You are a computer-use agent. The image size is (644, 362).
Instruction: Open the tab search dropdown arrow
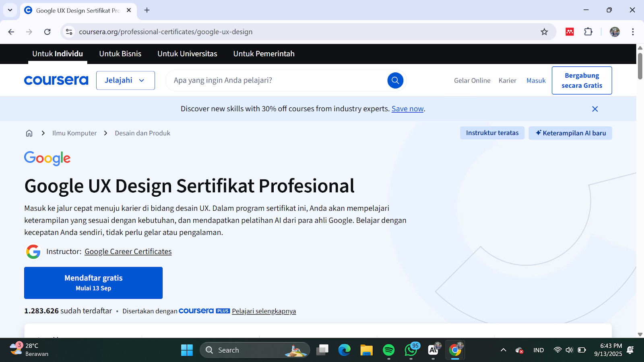coord(10,10)
